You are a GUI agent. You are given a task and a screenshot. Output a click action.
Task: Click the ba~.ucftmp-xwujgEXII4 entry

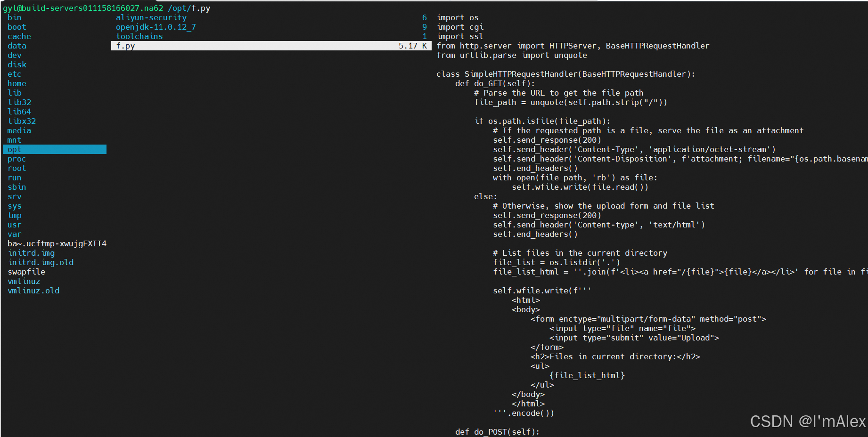tap(57, 243)
